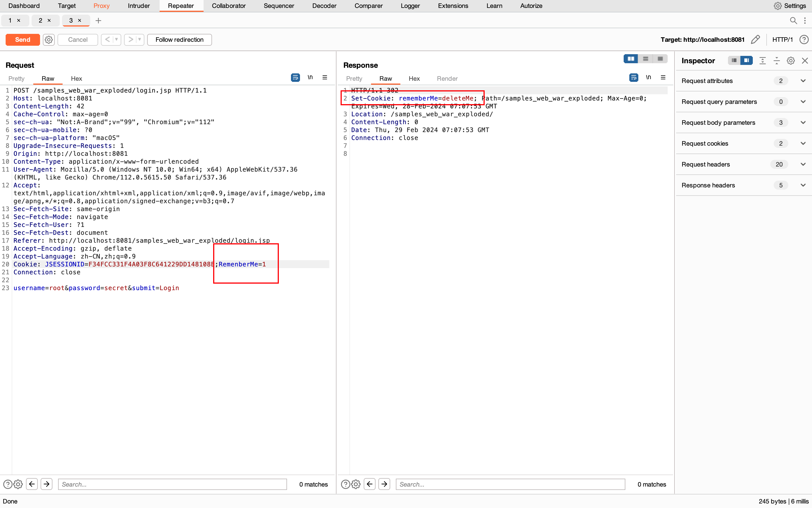Screen dimensions: 812x508
Task: Expand Request query parameters section
Action: (744, 102)
